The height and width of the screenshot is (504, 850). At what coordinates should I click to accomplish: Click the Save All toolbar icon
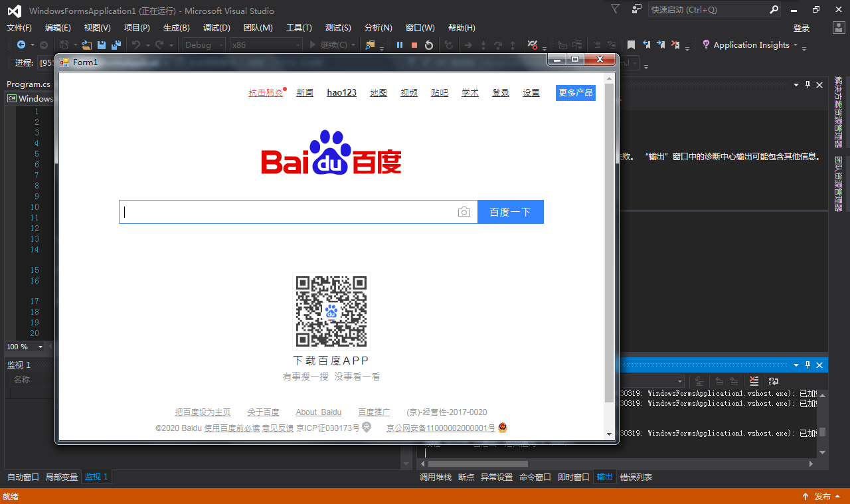coord(116,45)
